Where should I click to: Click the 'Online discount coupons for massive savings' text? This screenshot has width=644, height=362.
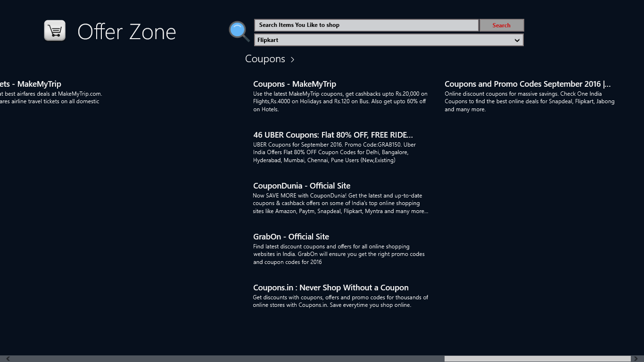[529, 101]
